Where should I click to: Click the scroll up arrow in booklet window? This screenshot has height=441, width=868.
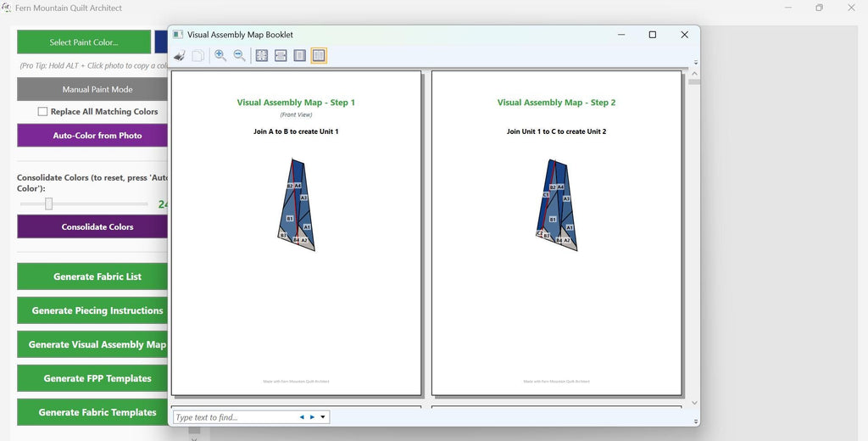click(695, 73)
